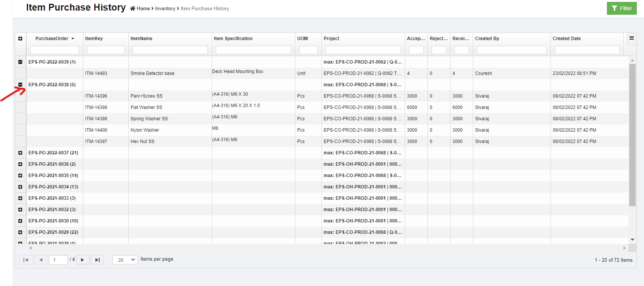Jump to the last page
This screenshot has width=644, height=286.
coord(97,260)
